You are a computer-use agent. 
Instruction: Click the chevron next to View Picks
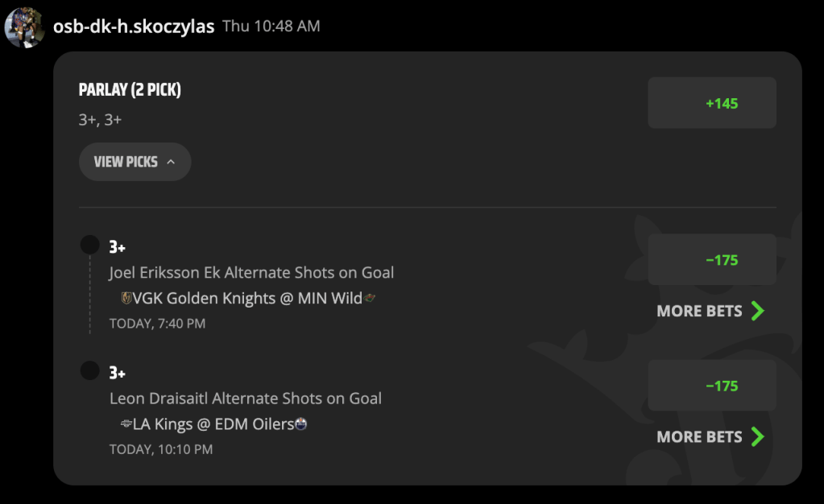point(171,162)
